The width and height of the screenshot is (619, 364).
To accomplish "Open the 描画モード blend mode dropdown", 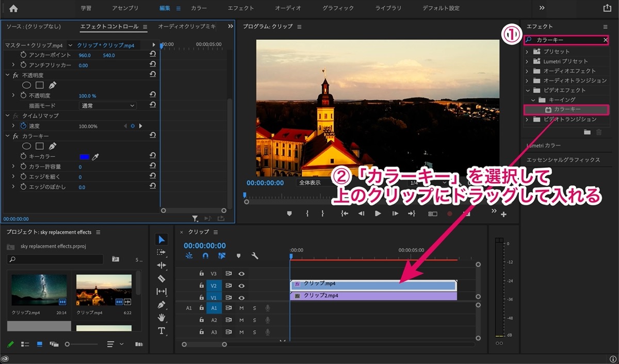I will coord(108,106).
